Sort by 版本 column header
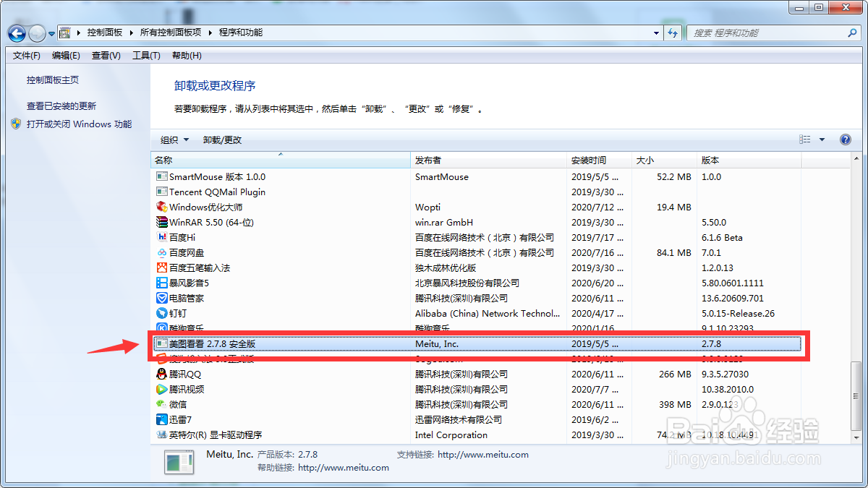Screen dimensions: 868x488 pos(749,160)
